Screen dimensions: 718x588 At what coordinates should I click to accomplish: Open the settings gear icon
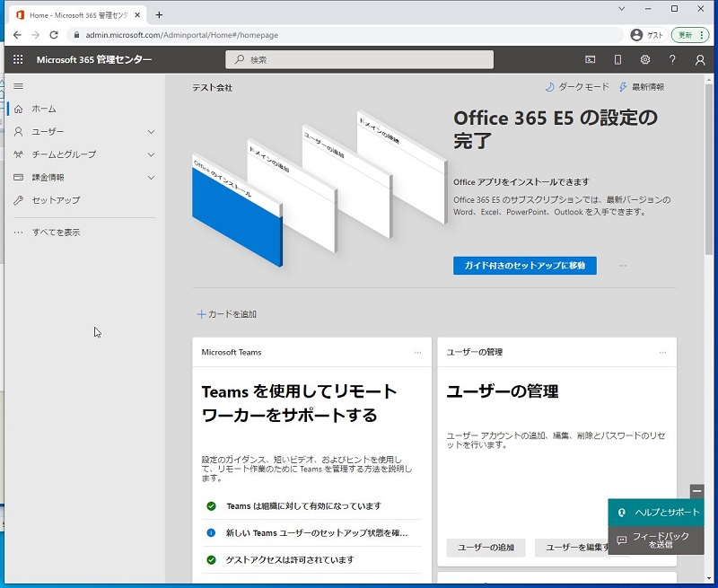tap(645, 59)
